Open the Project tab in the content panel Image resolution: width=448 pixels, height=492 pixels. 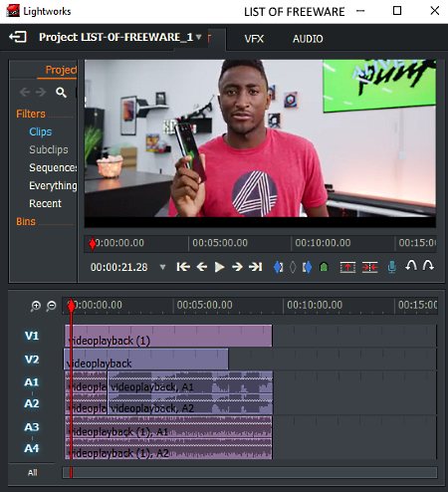coord(61,70)
